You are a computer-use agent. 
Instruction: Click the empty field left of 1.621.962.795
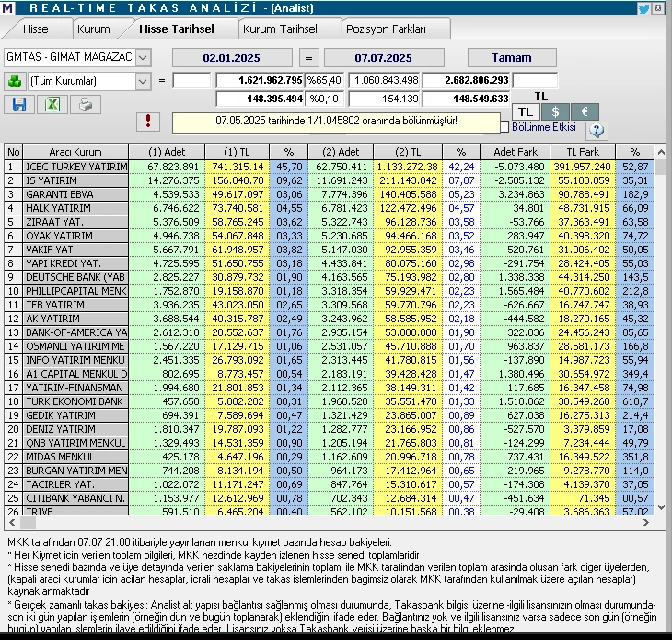(191, 81)
